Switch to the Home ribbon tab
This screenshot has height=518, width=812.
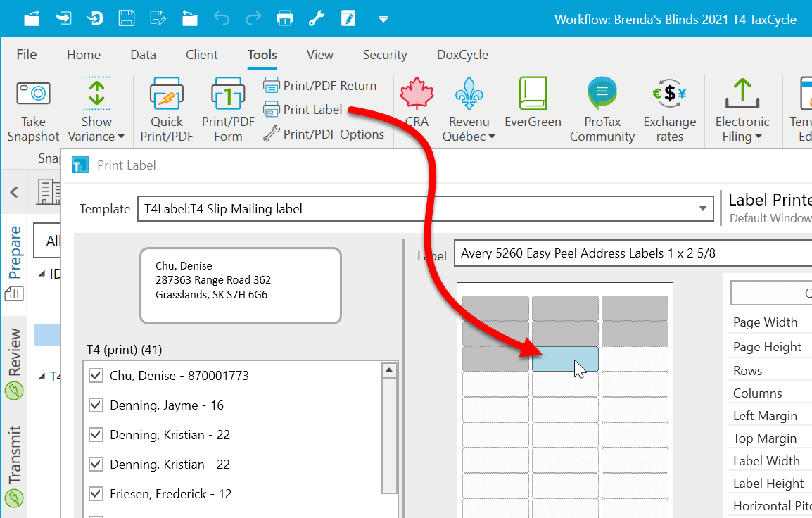pyautogui.click(x=83, y=55)
